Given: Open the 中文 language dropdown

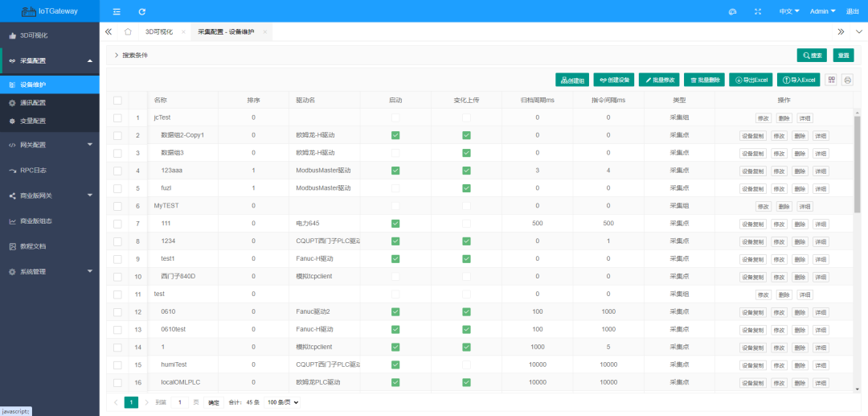Looking at the screenshot, I should (x=789, y=11).
